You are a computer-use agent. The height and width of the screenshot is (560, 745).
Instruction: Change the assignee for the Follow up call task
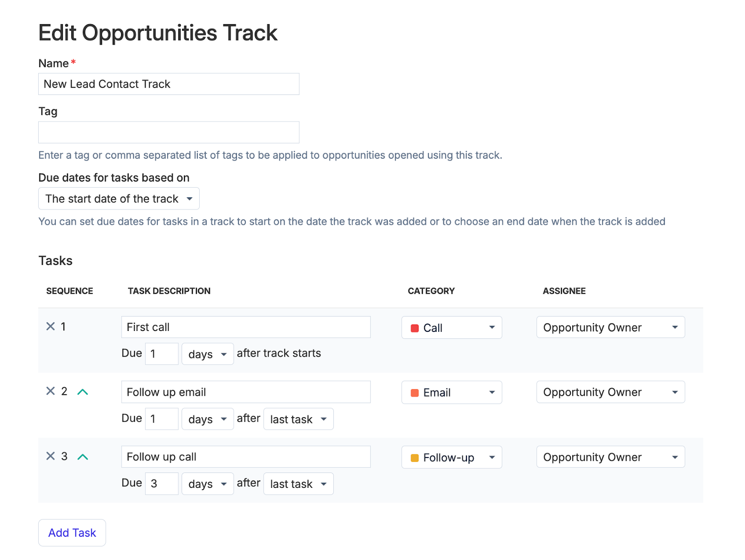point(610,457)
